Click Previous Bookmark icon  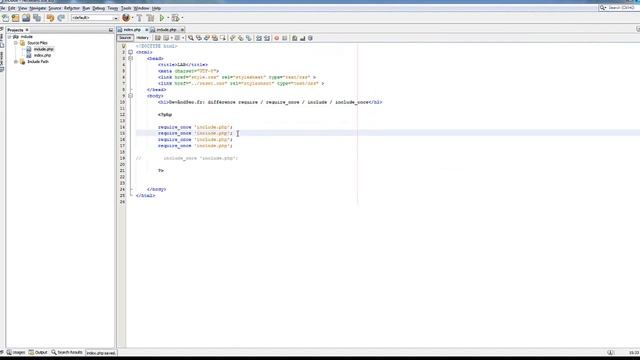pos(233,38)
